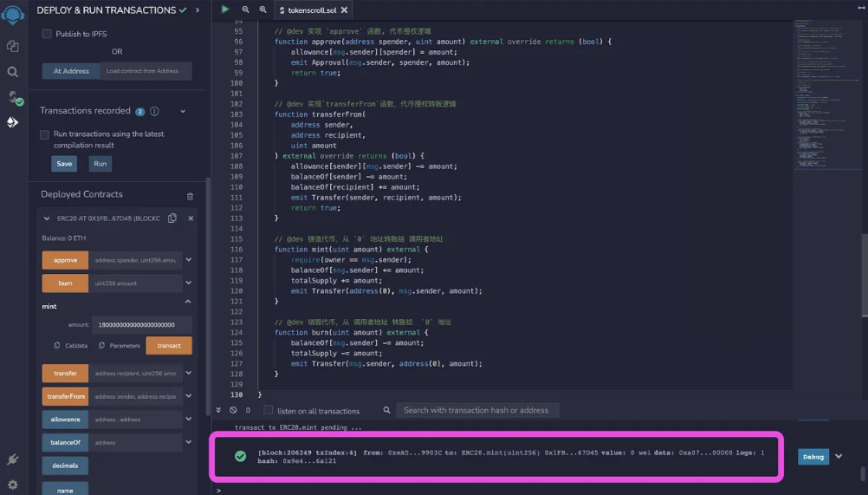Expand the approve function parameters
Viewport: 868px width, 495px height.
[189, 260]
